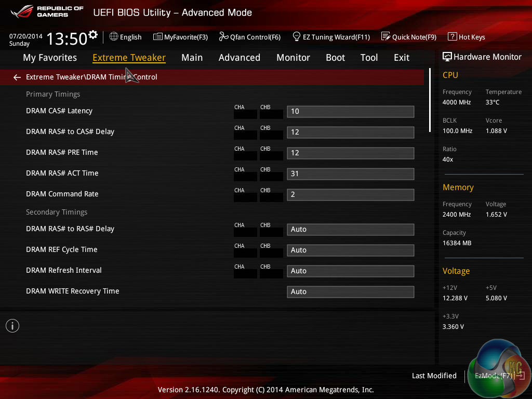Click DRAM WRITE Recovery Time Auto field
The width and height of the screenshot is (532, 399).
tap(351, 292)
